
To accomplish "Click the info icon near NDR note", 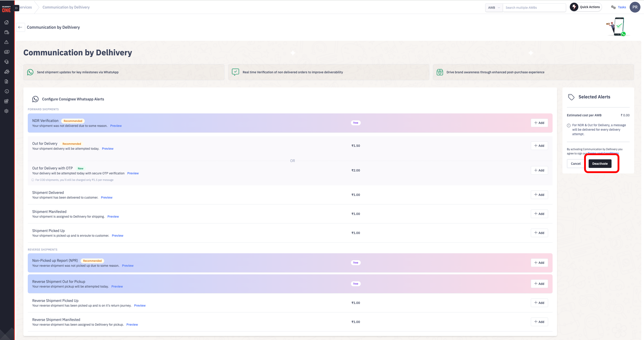I will point(569,125).
